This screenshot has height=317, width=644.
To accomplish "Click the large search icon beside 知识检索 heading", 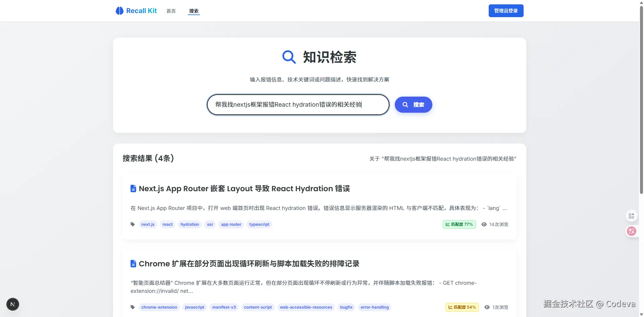I will click(x=289, y=57).
